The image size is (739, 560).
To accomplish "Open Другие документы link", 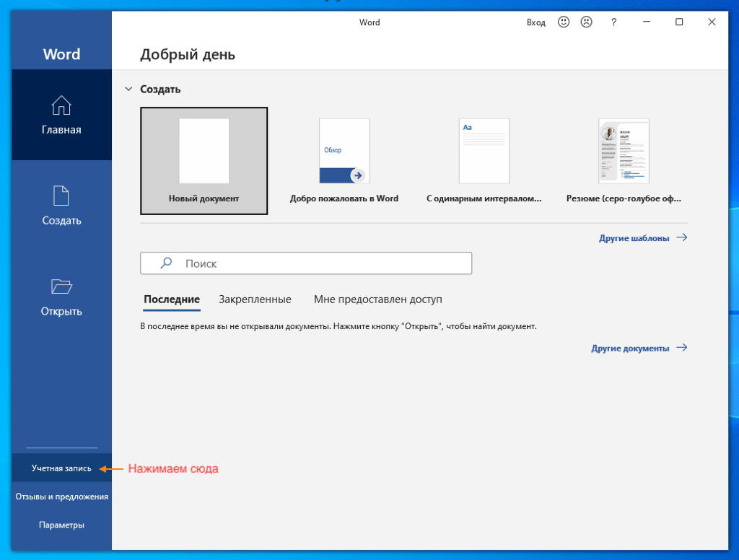I will pos(630,349).
